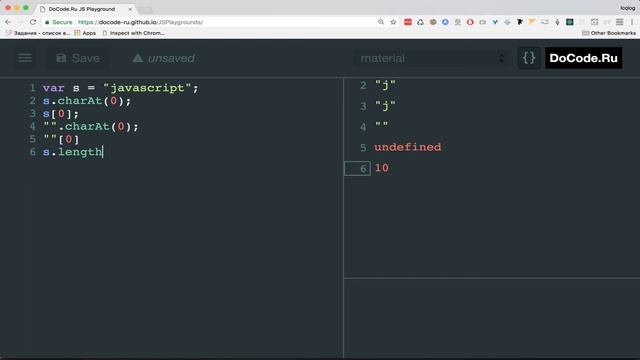Click code line ""[0]
The height and width of the screenshot is (360, 640).
61,139
